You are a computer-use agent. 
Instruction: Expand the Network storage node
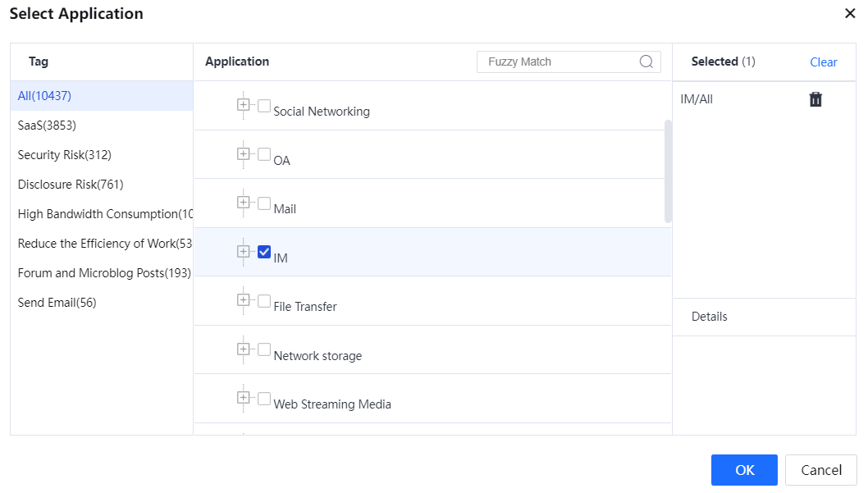(243, 349)
